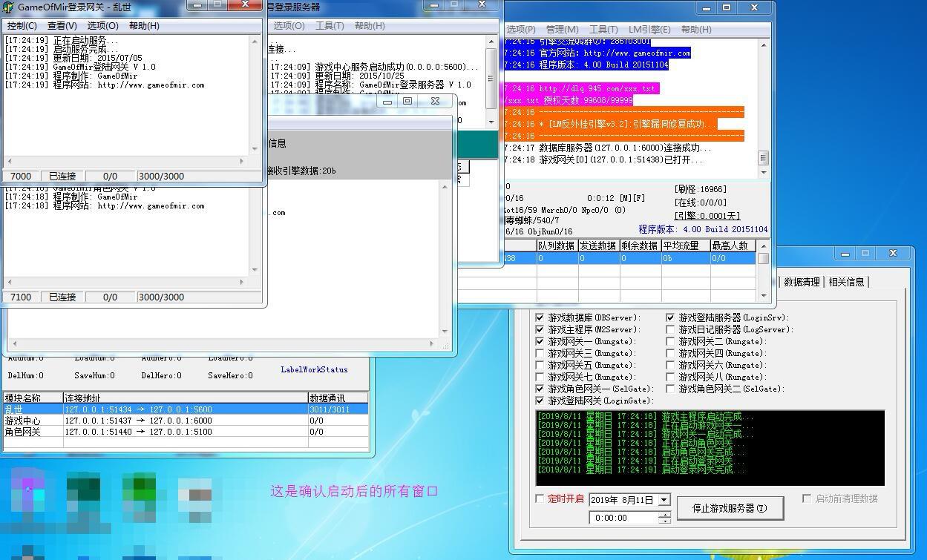
Task: Switch to the 相关信息 tab
Action: tap(846, 282)
